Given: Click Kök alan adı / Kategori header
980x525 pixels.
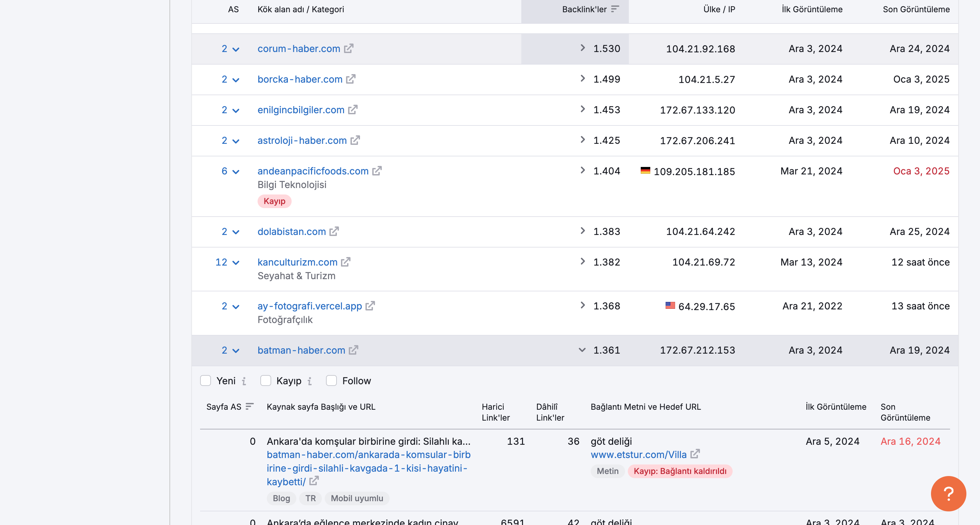Looking at the screenshot, I should point(300,9).
